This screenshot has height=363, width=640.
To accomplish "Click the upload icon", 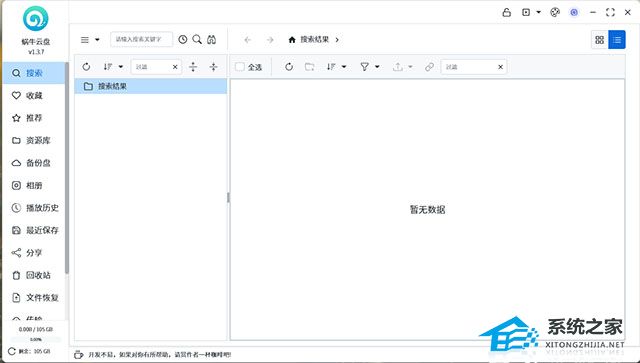I will [x=398, y=67].
